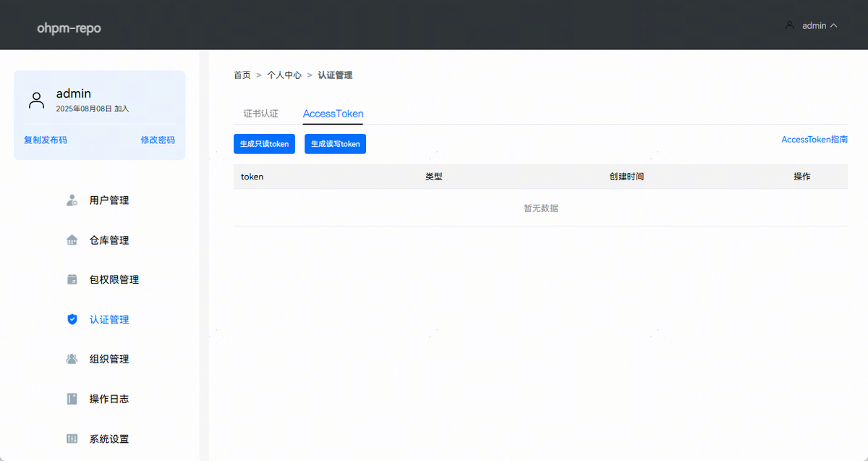
Task: Click the package permission (包权限管理) icon
Action: point(72,280)
